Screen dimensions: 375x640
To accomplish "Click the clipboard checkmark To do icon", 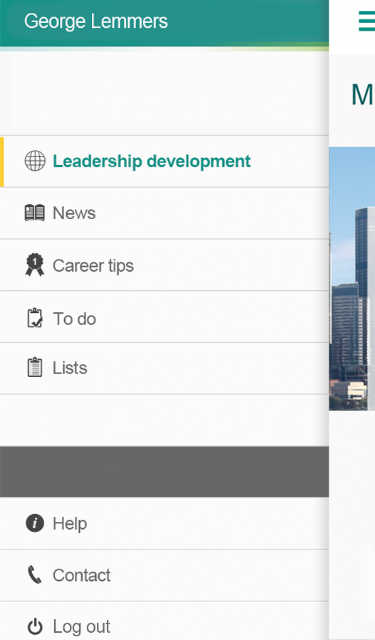I will 35,318.
